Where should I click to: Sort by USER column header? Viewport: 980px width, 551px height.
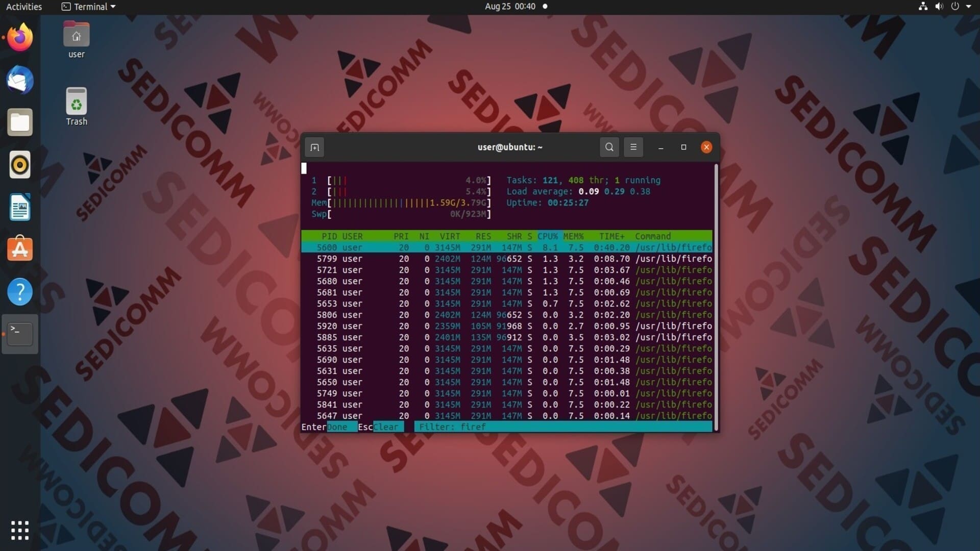352,236
